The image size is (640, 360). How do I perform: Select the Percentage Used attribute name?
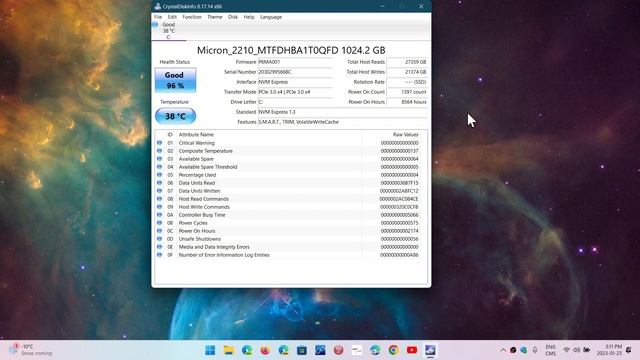pos(197,175)
